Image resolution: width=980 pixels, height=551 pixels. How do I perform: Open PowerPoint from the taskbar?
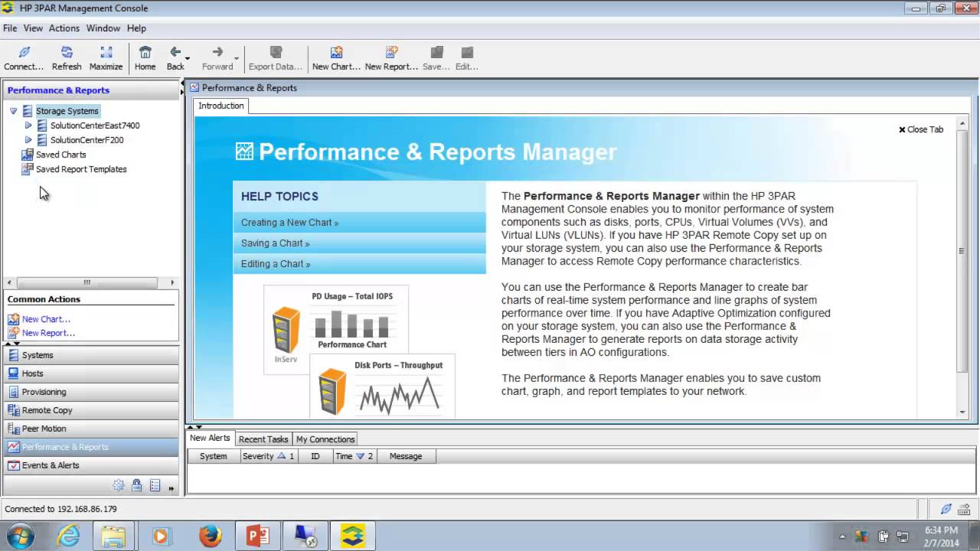coord(257,536)
